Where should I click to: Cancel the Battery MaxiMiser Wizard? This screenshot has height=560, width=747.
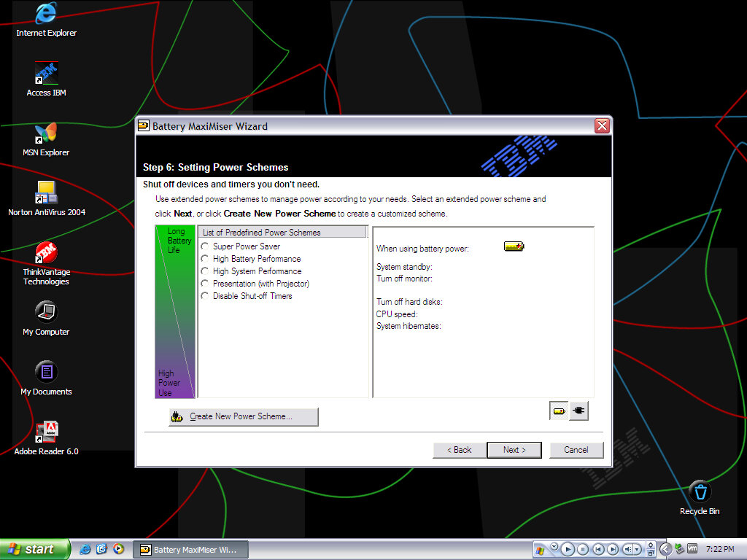click(x=576, y=450)
